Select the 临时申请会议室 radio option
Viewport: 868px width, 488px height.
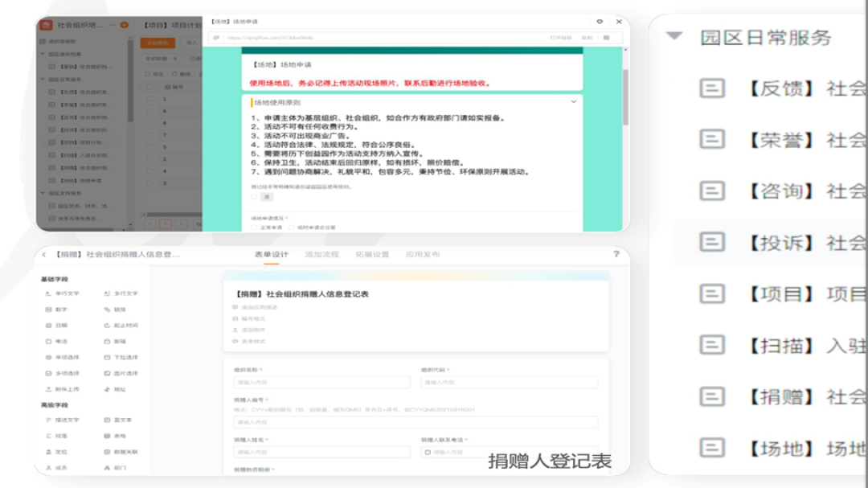pyautogui.click(x=292, y=228)
